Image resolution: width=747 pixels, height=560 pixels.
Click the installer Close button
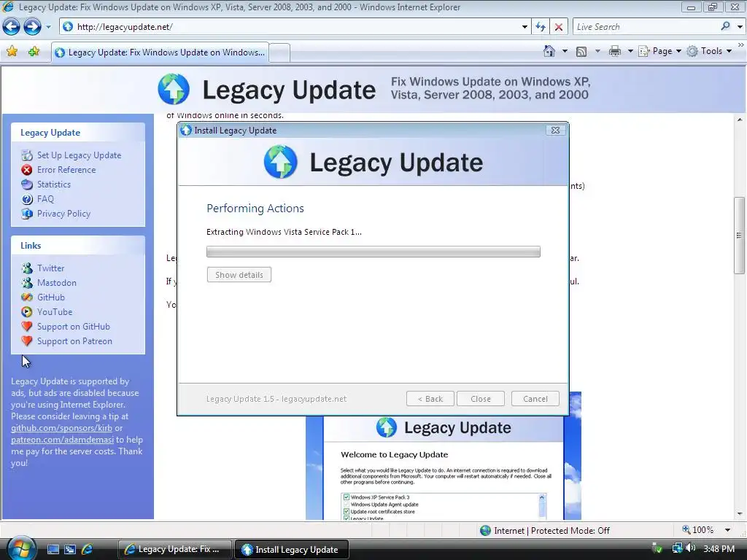(481, 399)
